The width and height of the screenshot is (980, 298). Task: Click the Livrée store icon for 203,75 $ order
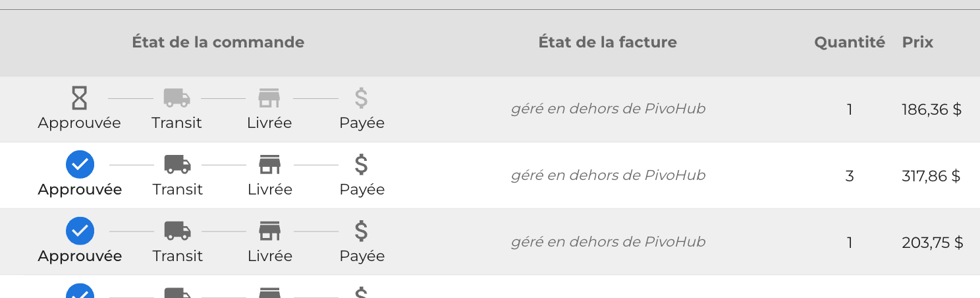point(269,231)
